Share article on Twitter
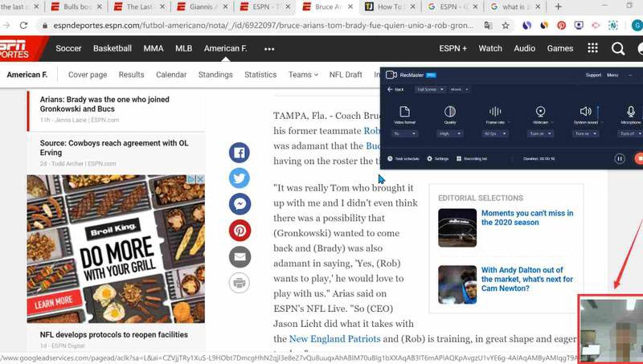643x364 pixels. (239, 178)
